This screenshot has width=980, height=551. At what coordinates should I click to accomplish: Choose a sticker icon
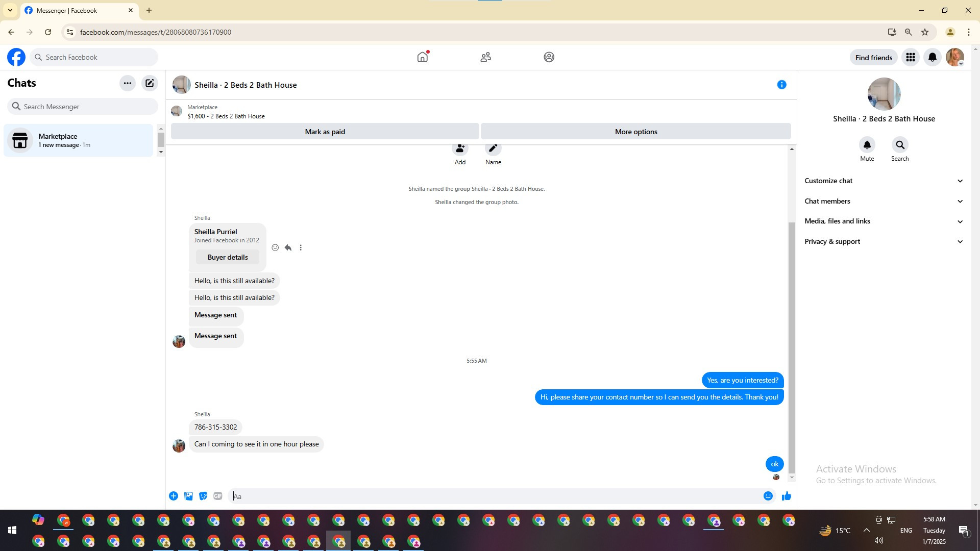click(203, 496)
